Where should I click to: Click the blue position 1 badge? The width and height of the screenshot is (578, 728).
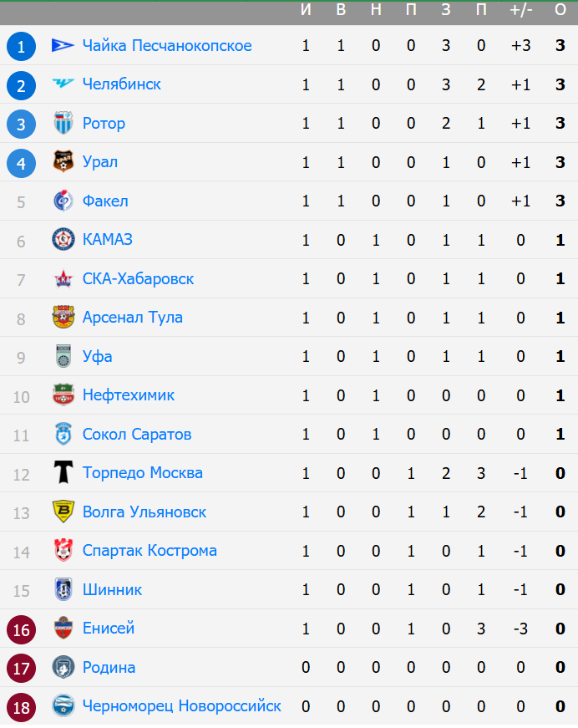(22, 47)
